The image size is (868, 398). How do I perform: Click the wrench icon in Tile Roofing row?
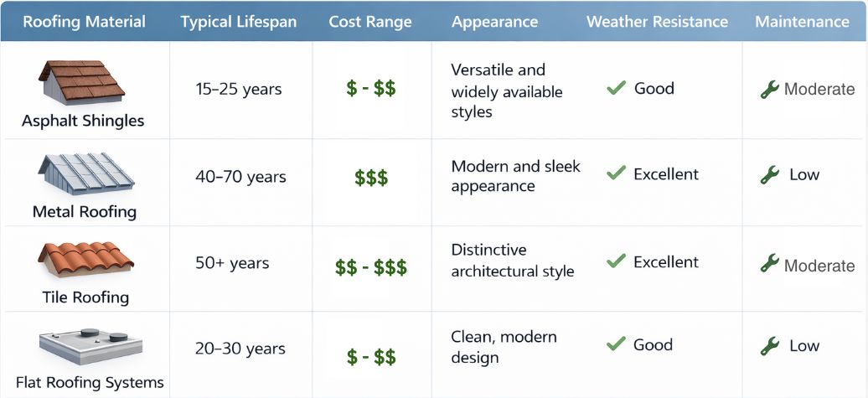769,264
